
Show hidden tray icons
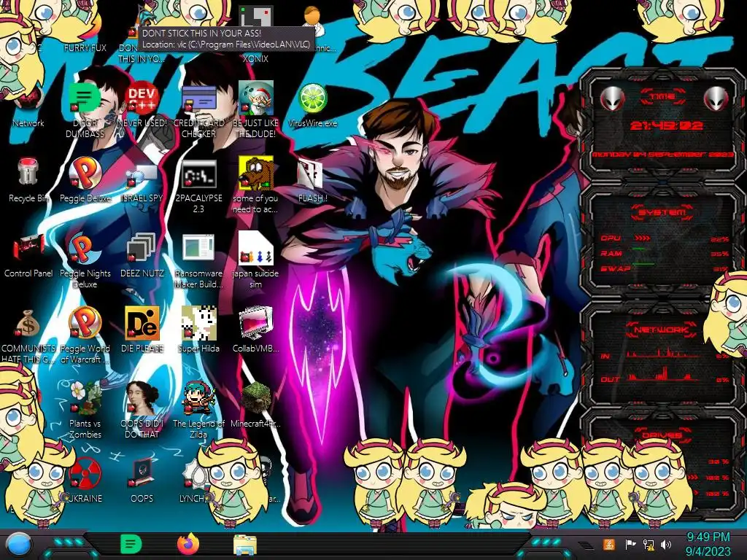coord(586,545)
